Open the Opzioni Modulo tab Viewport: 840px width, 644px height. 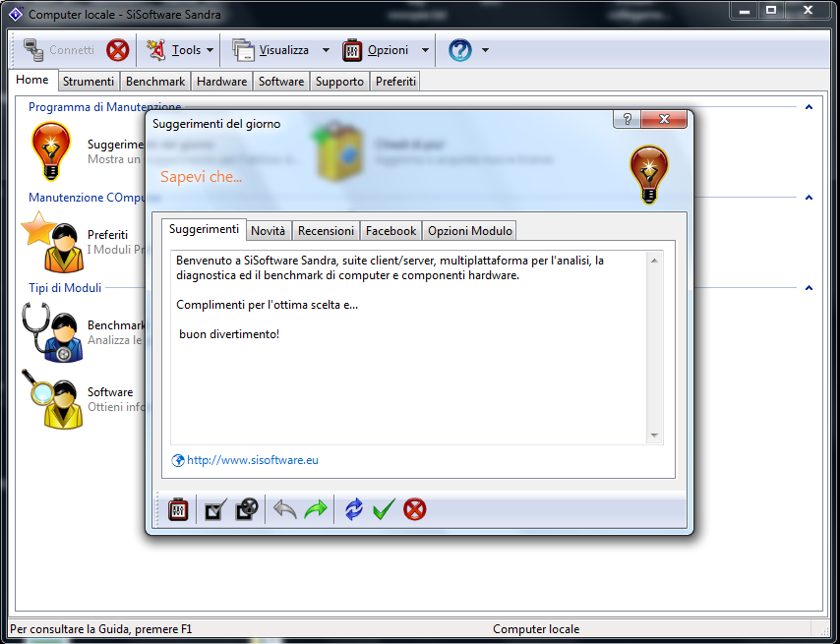[x=470, y=231]
